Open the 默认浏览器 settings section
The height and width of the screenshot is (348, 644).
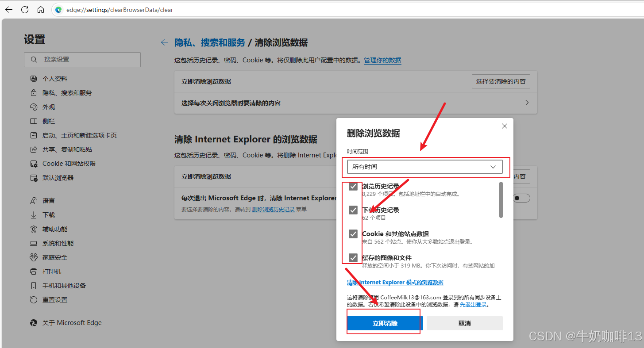(58, 178)
